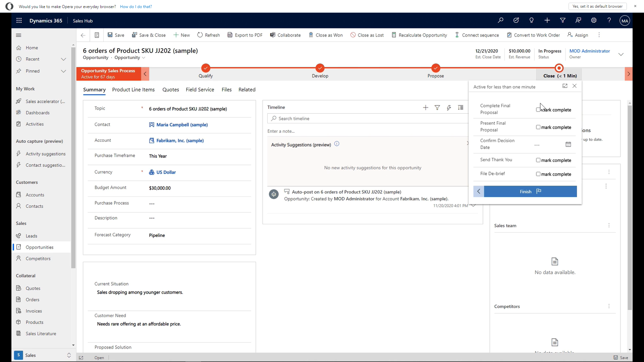Open the timeline filter funnel
The height and width of the screenshot is (362, 644).
click(x=437, y=108)
